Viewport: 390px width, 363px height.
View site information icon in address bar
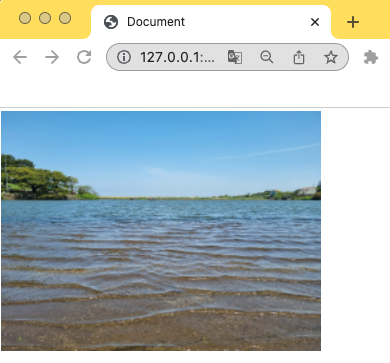pyautogui.click(x=124, y=57)
